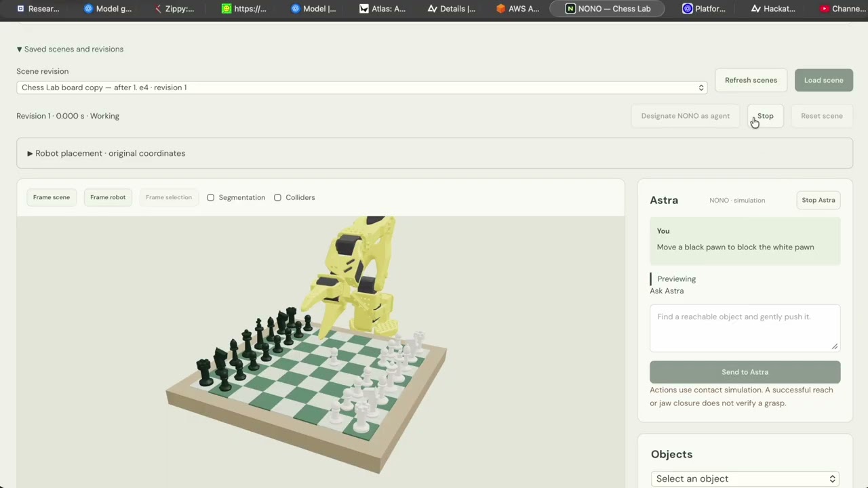Screen dimensions: 868x488
Task: Click the Astra panel title
Action: [x=664, y=200]
